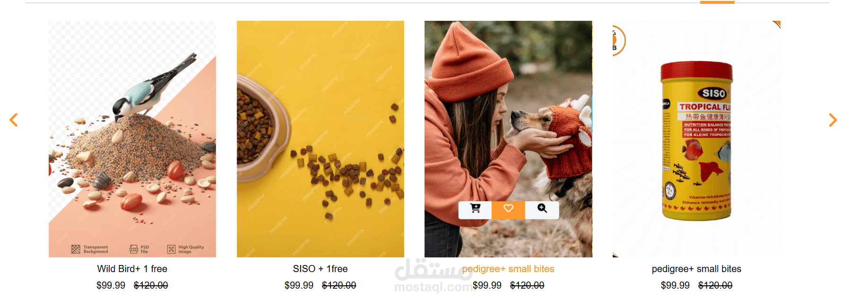Screen dimensions: 868x300
Task: Open the Wild Bird product image
Action: [132, 139]
